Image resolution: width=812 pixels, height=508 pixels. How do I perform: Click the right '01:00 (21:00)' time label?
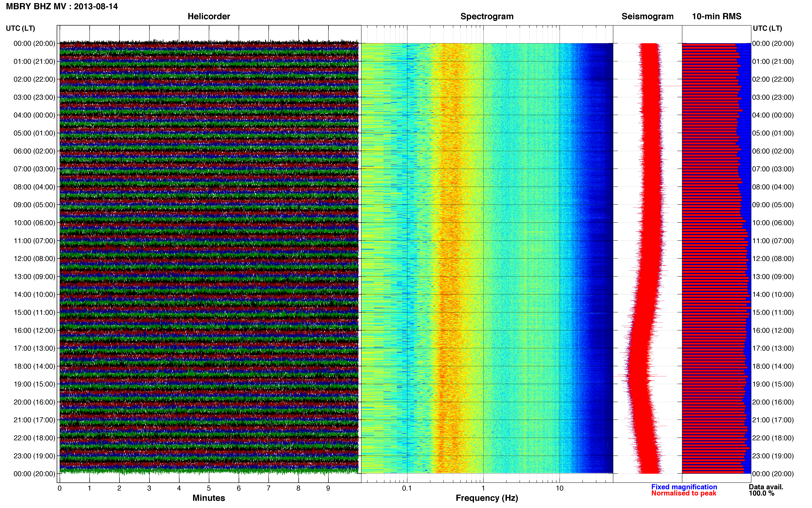[773, 62]
